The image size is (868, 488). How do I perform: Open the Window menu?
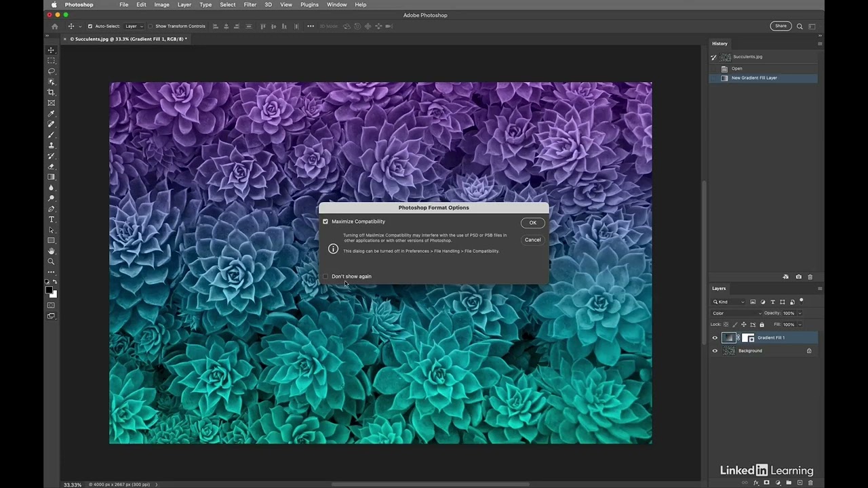click(336, 5)
